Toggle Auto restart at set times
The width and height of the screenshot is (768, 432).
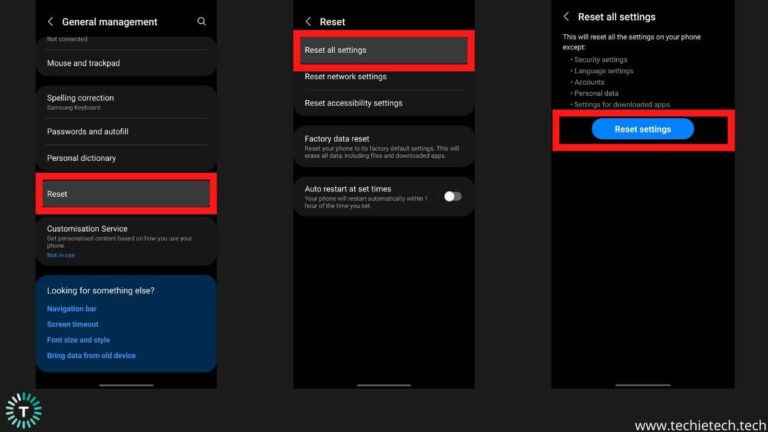click(453, 196)
